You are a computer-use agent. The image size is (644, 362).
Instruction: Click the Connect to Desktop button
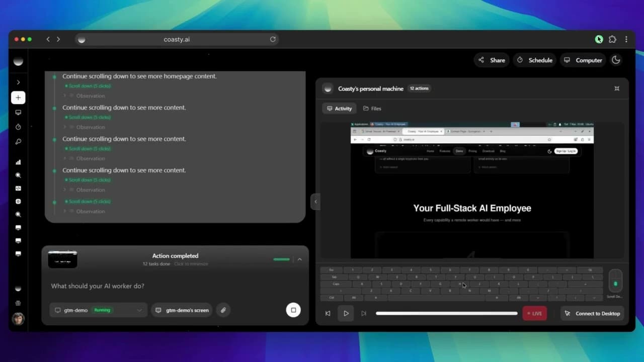click(x=592, y=313)
